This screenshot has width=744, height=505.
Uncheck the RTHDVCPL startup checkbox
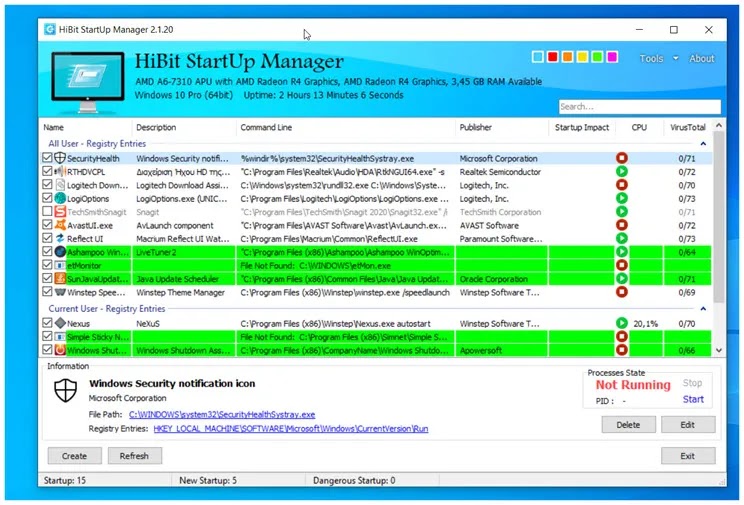click(47, 171)
